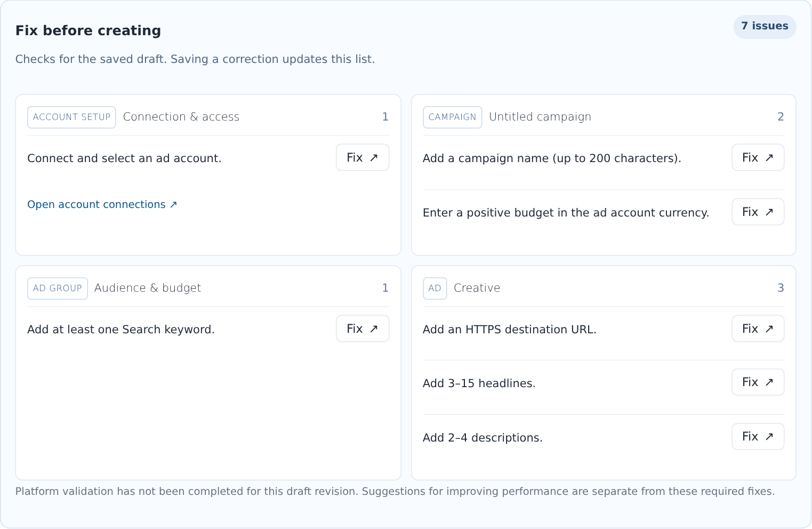Click 'Checks for the saved draft' subtitle
The image size is (812, 529).
point(195,59)
